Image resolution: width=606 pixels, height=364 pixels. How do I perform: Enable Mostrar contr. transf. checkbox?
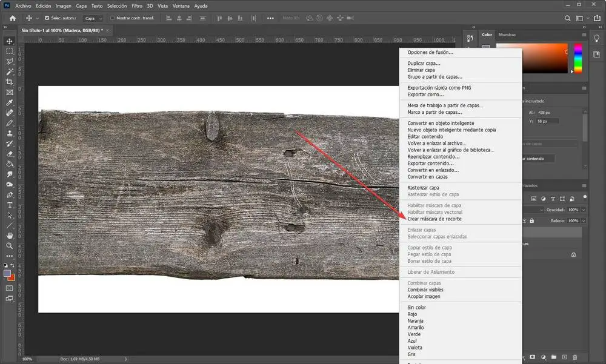click(112, 18)
